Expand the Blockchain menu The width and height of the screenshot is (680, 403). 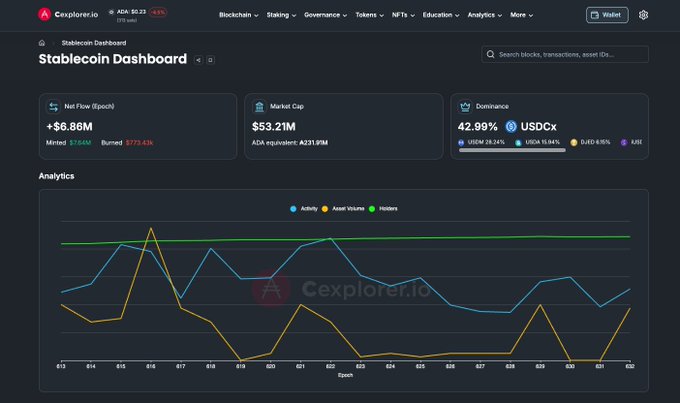[x=239, y=15]
